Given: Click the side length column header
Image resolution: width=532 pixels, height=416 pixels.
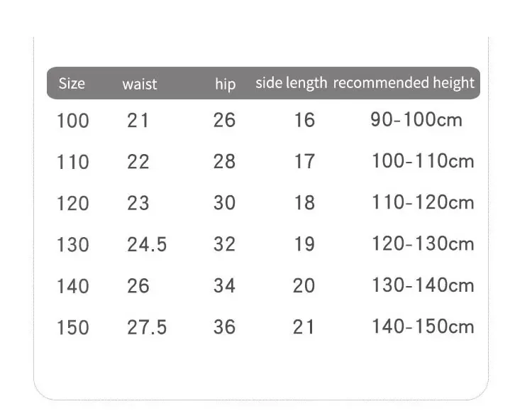Looking at the screenshot, I should pos(291,83).
